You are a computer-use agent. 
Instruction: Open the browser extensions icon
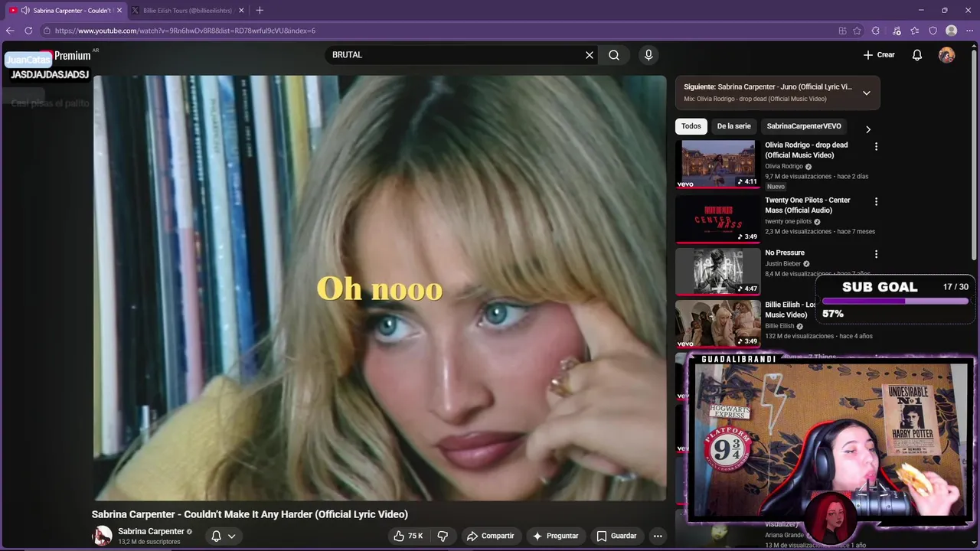pos(876,31)
